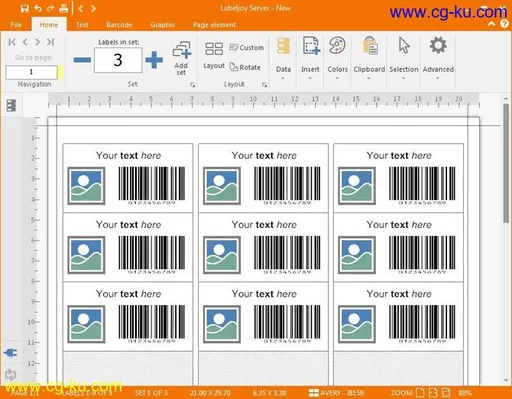This screenshot has height=399, width=512.
Task: Select 'Your text here' in top-middle label
Action: (264, 156)
